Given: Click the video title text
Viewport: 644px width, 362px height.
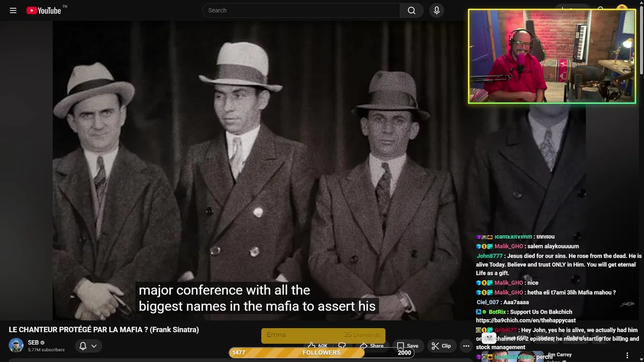Looking at the screenshot, I should click(x=104, y=330).
